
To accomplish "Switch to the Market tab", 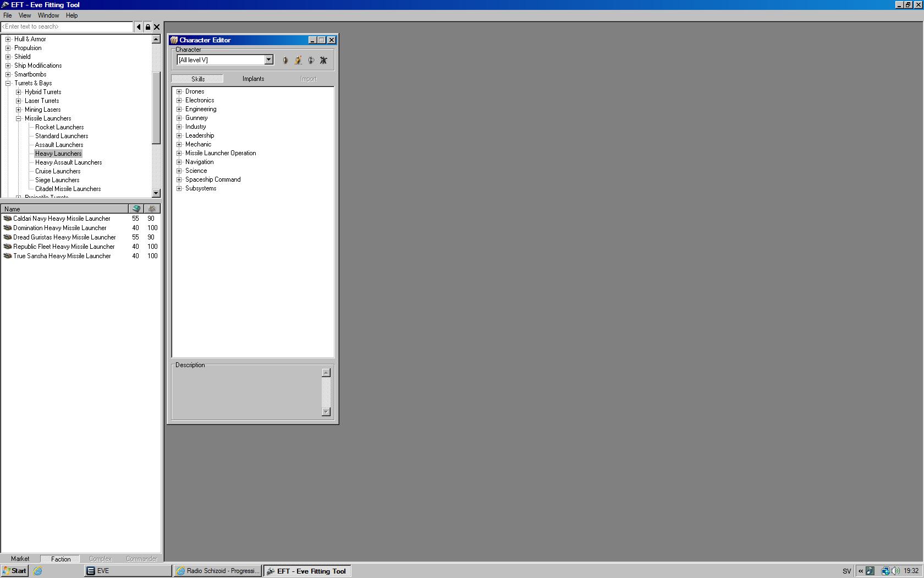I will pos(20,559).
